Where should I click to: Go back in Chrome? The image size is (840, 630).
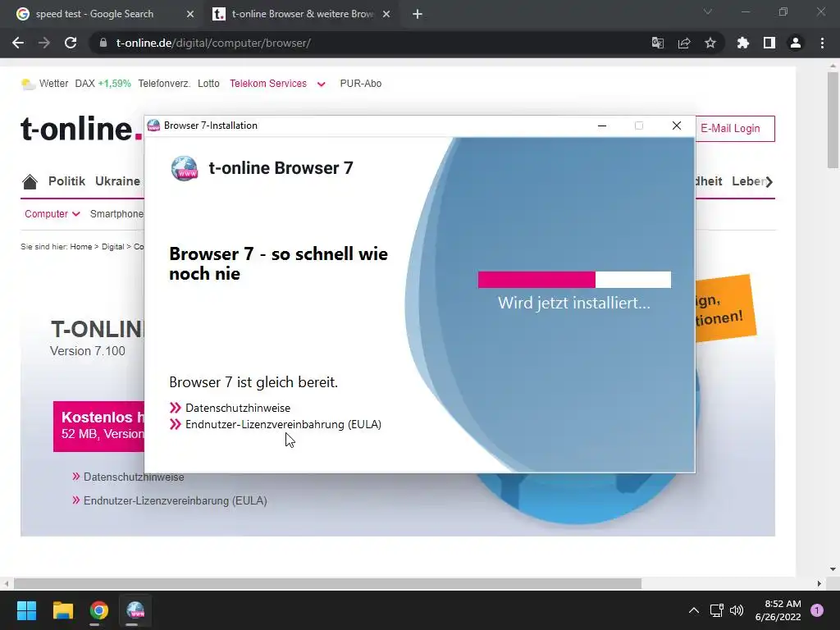point(18,43)
